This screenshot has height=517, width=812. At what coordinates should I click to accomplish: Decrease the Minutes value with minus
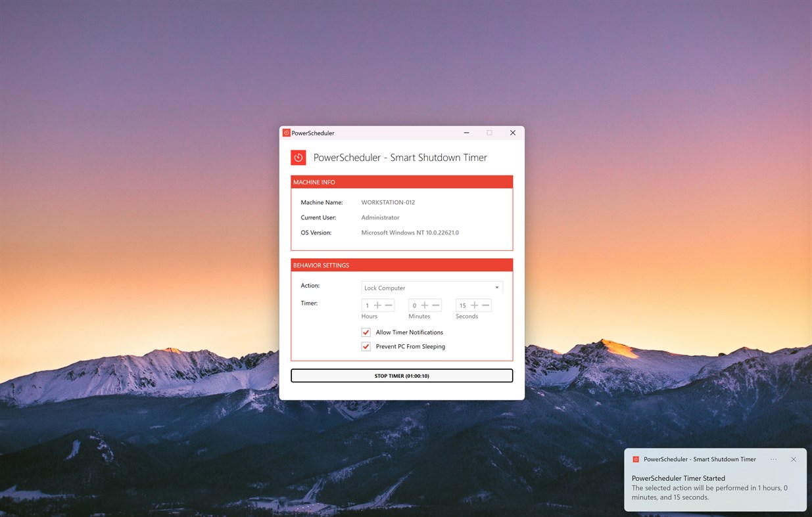pos(436,305)
